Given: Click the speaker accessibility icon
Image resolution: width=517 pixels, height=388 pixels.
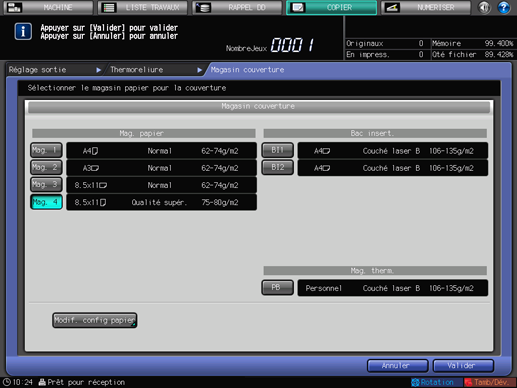Looking at the screenshot, I should 484,7.
